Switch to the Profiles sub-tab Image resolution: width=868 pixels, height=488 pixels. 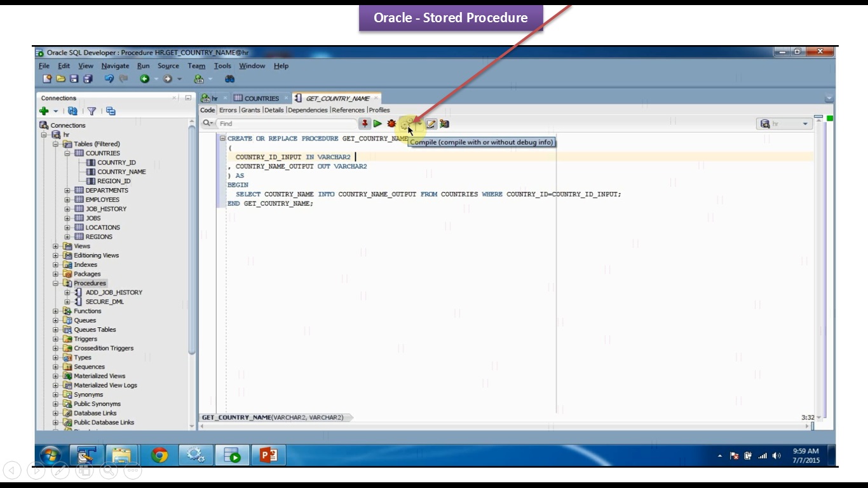[379, 110]
